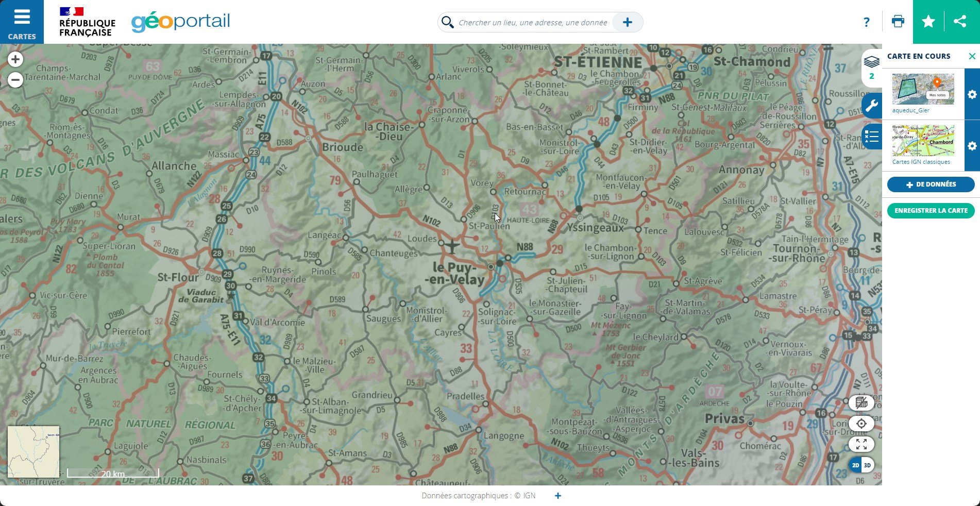Expand cartographic data attribution plus
The width and height of the screenshot is (980, 506).
coord(557,496)
